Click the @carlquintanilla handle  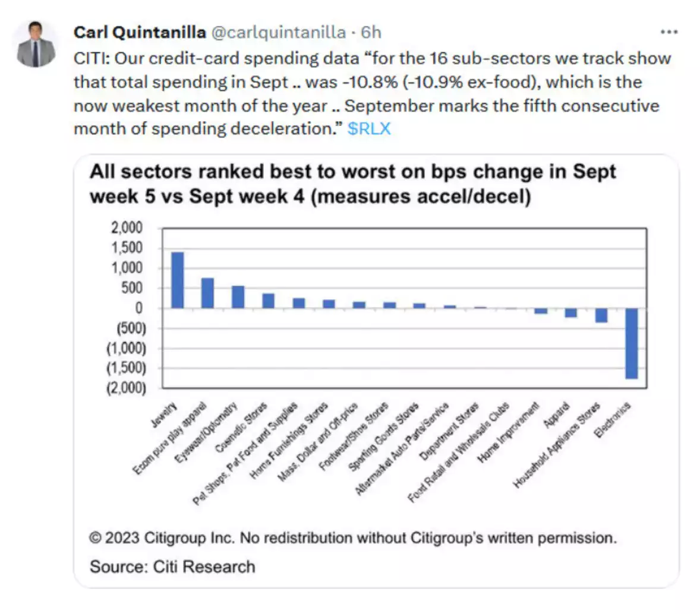279,32
